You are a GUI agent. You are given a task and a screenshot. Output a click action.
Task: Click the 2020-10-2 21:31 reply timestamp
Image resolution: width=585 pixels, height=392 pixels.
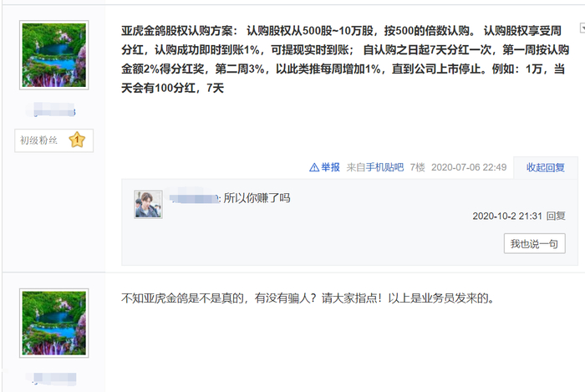507,216
